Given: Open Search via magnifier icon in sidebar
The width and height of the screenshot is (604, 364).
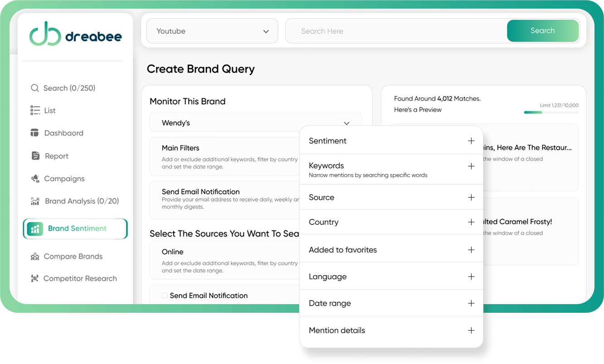Looking at the screenshot, I should tap(34, 88).
